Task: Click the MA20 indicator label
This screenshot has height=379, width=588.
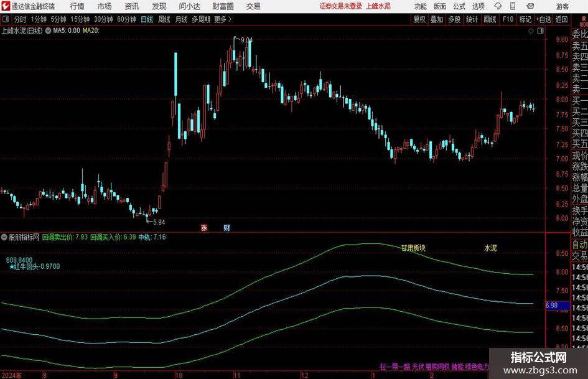Action: point(91,30)
